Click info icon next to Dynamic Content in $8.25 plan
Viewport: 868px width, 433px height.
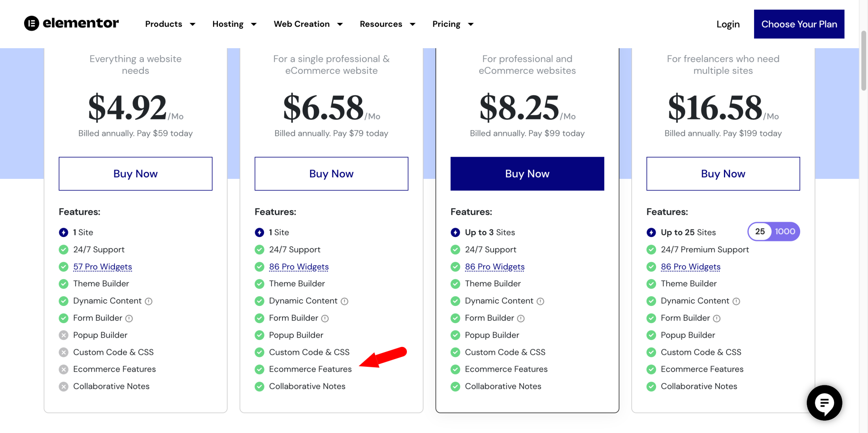point(540,301)
